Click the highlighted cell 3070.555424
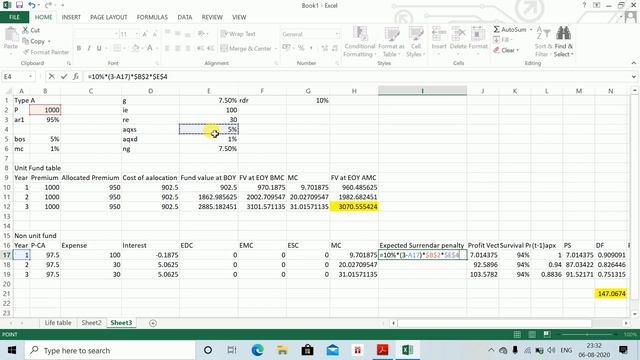Image resolution: width=640 pixels, height=360 pixels. 354,207
